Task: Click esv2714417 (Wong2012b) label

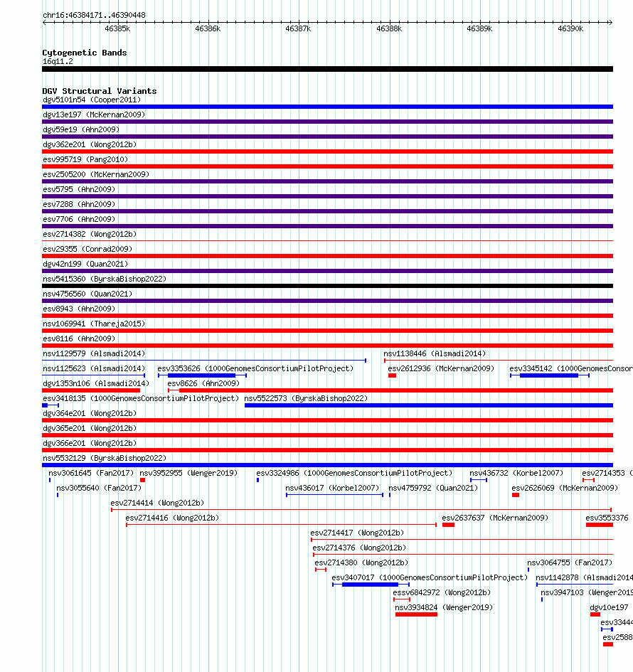Action: point(357,533)
